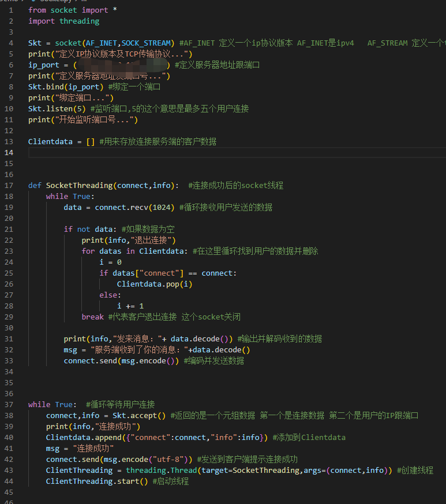Click "for datas in Clientdata:" loop

135,251
